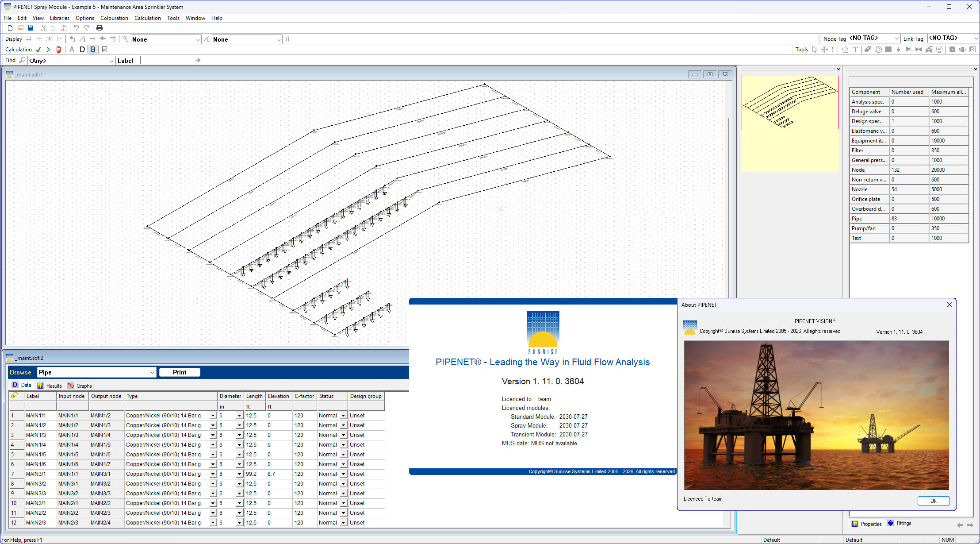Toggle the 'B' browse view button
This screenshot has width=980, height=544.
tap(93, 50)
